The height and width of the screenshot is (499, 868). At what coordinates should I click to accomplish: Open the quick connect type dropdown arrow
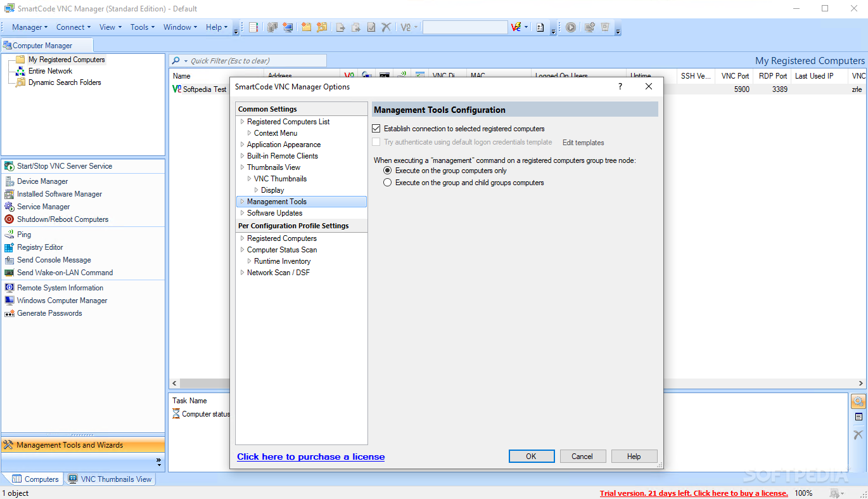[x=527, y=27]
